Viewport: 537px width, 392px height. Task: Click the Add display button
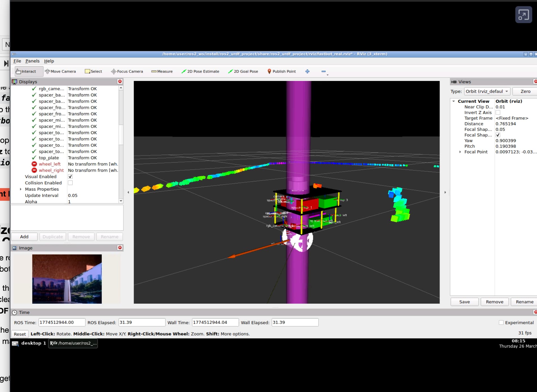24,237
